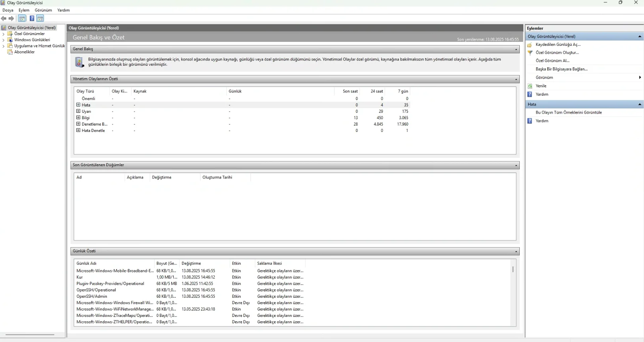Click the forward arrow in the toolbar
The height and width of the screenshot is (342, 644).
[11, 18]
